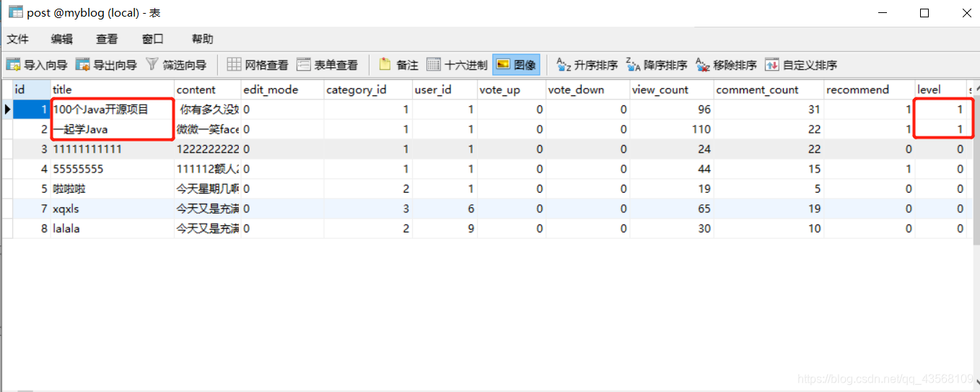Select the title cell 'lalala'

[x=112, y=228]
